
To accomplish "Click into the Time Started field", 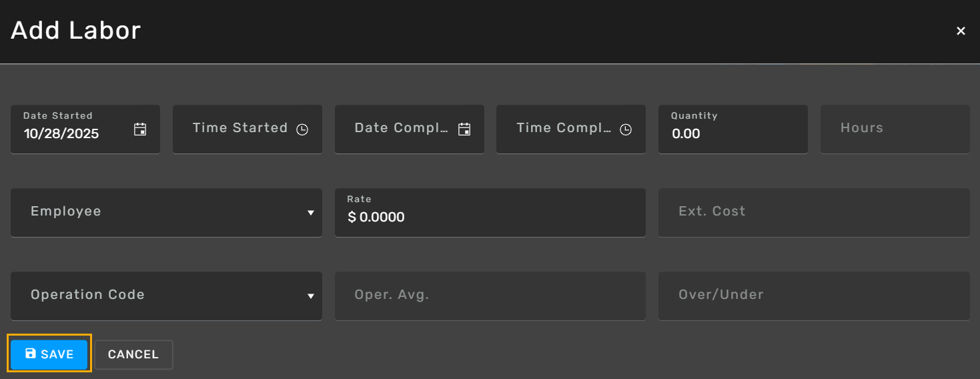I will point(237,129).
